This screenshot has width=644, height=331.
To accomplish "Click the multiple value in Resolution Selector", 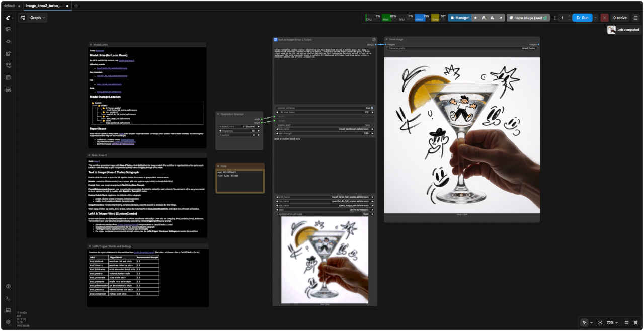I will pos(239,135).
